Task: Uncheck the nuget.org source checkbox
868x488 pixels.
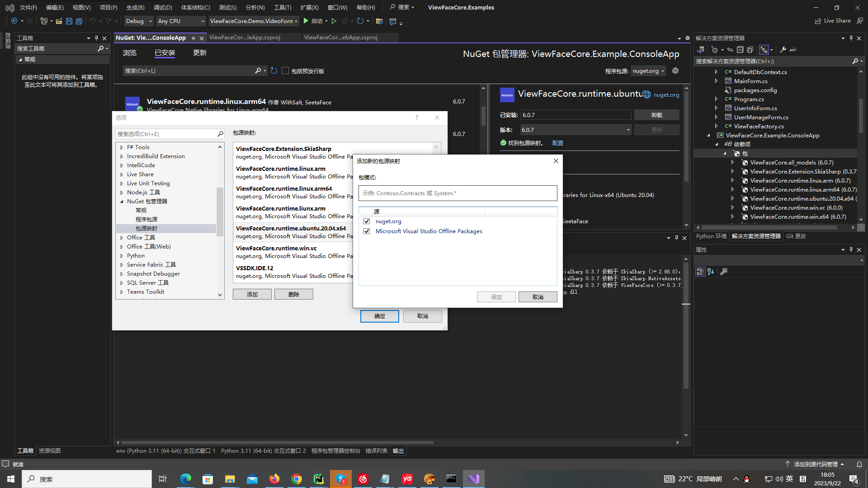Action: tap(367, 221)
